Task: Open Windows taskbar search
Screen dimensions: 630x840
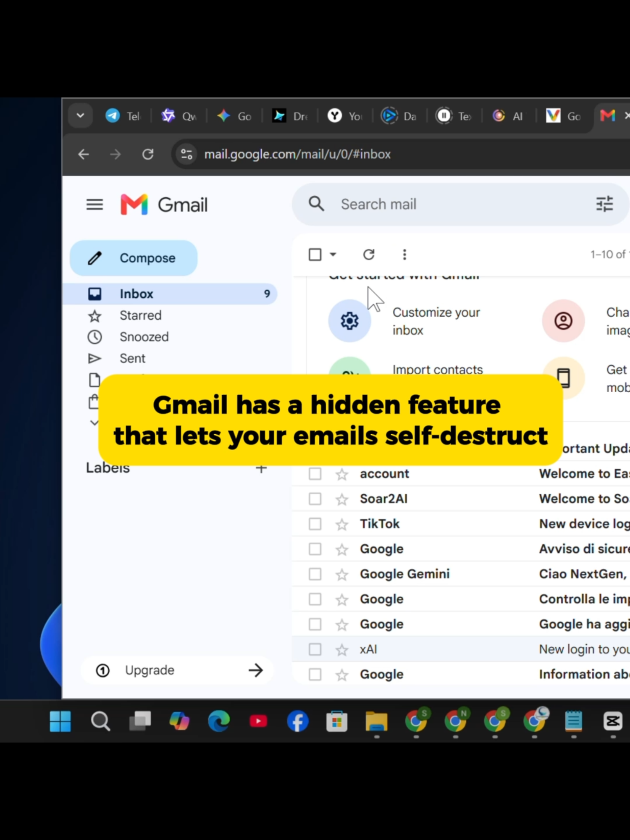Action: pyautogui.click(x=100, y=721)
